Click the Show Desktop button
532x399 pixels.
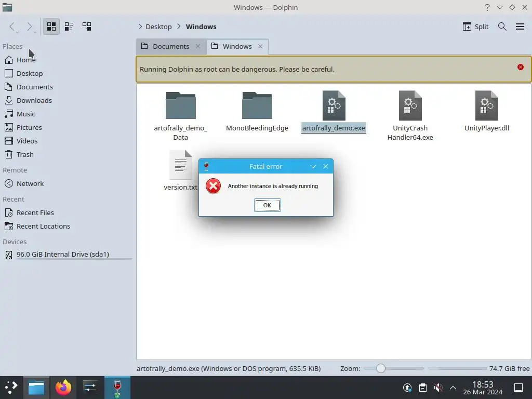pos(518,388)
